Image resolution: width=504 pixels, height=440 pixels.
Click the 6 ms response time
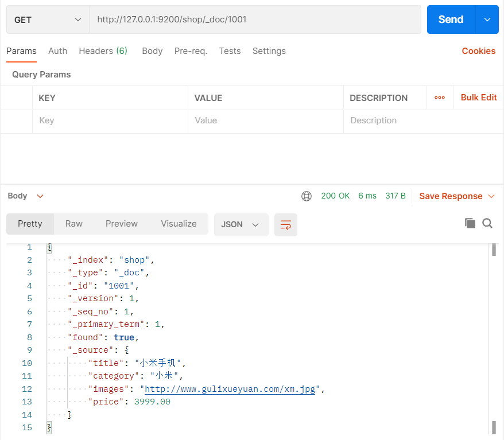click(x=367, y=196)
